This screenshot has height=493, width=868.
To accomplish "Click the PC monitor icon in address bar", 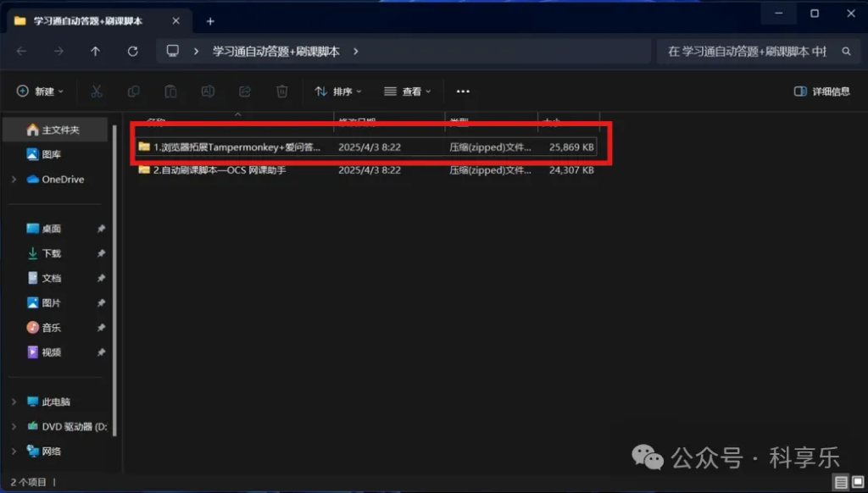I will [x=173, y=51].
